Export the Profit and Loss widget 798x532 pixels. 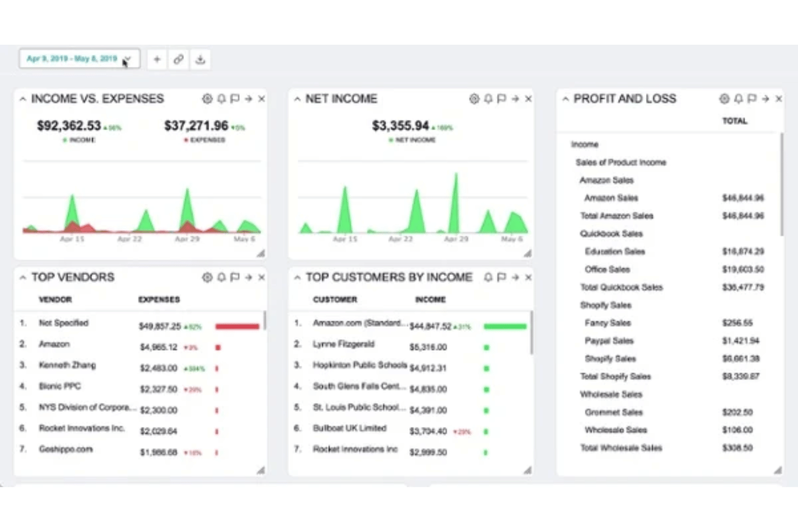(x=765, y=99)
